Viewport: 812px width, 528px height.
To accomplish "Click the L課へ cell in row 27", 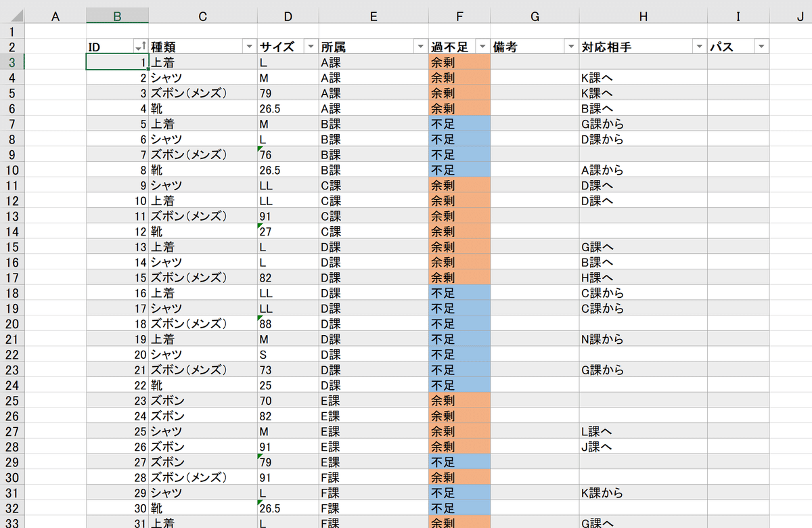I will [644, 431].
